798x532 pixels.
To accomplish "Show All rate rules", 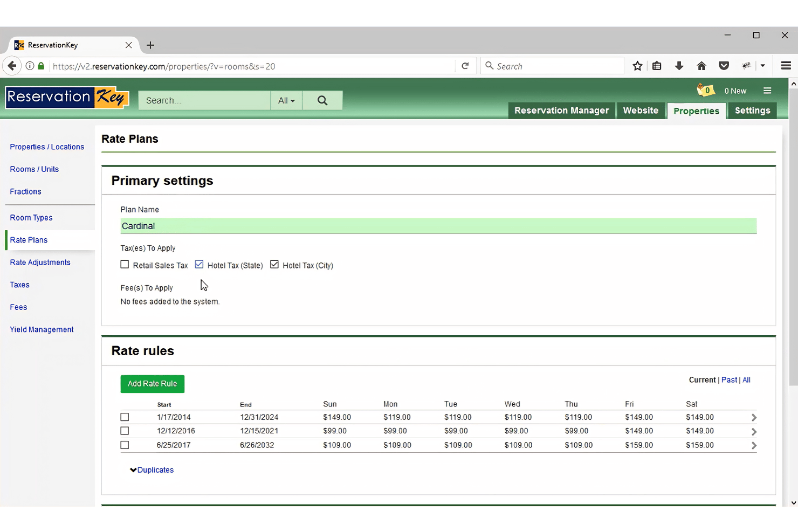I will coord(746,380).
